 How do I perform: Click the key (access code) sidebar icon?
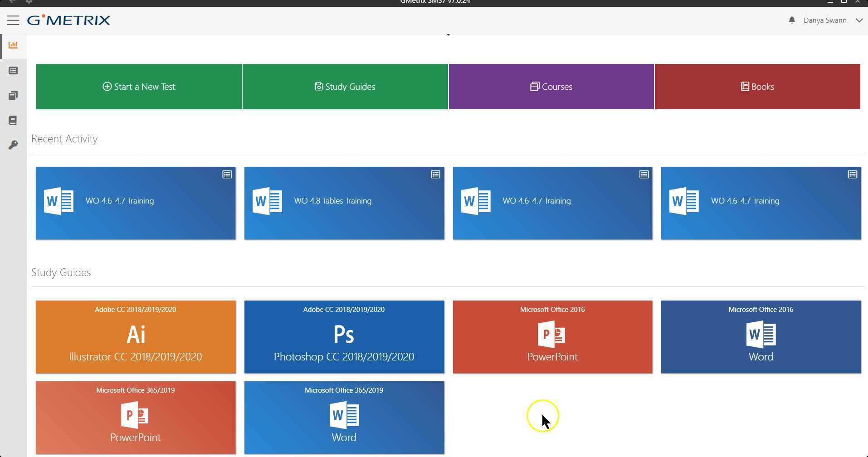coord(13,145)
